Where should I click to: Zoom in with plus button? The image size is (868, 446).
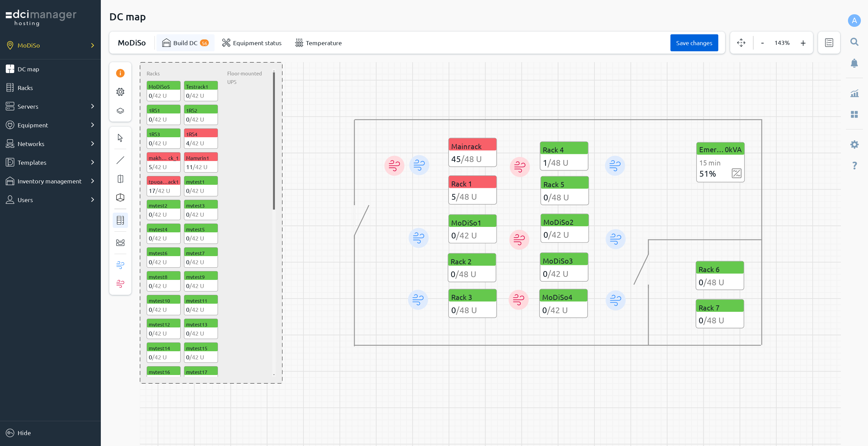point(803,43)
